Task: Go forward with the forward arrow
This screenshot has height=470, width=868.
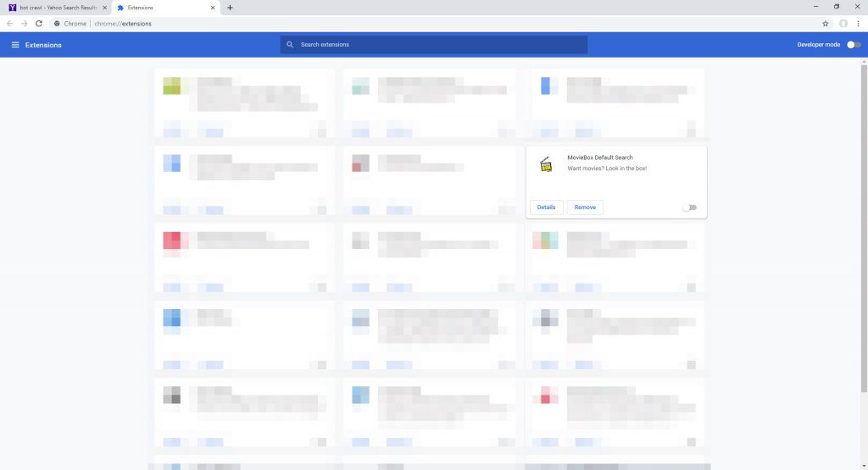Action: coord(25,24)
